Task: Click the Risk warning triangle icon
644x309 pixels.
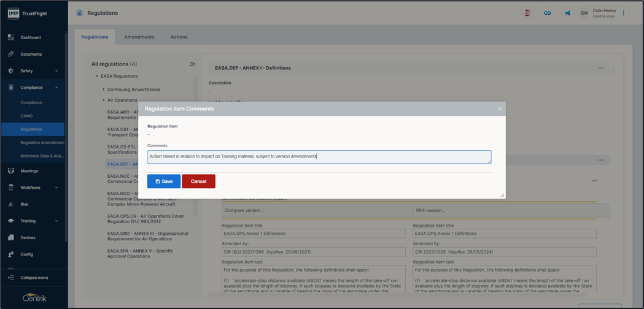Action: [x=11, y=204]
